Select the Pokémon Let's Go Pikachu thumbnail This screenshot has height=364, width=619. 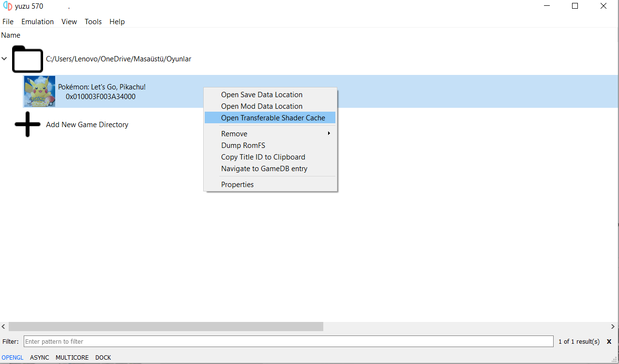[40, 91]
